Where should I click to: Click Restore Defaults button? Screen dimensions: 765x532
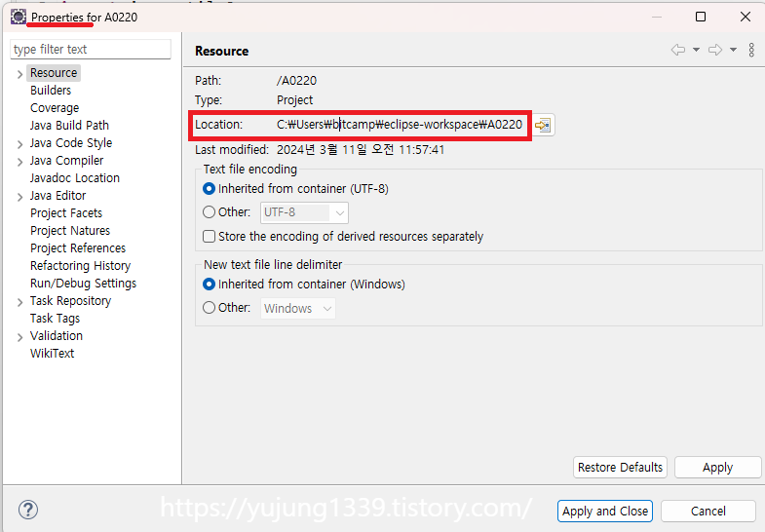click(621, 467)
